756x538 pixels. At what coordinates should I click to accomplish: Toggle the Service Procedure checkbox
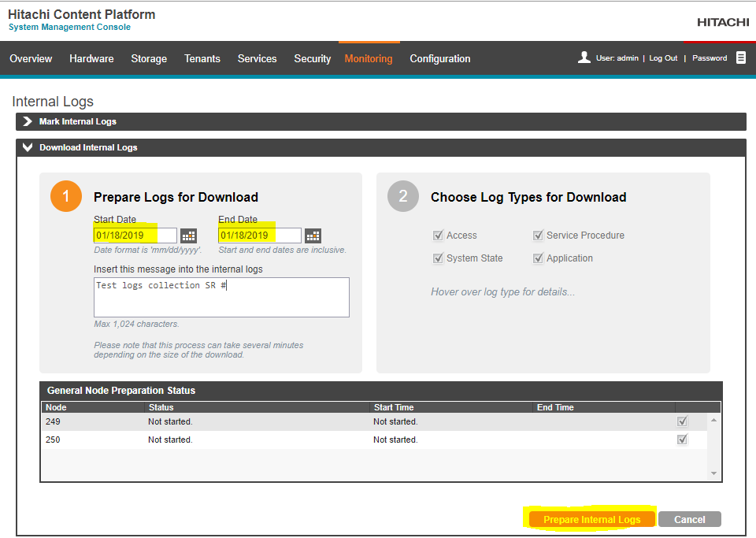pos(538,236)
